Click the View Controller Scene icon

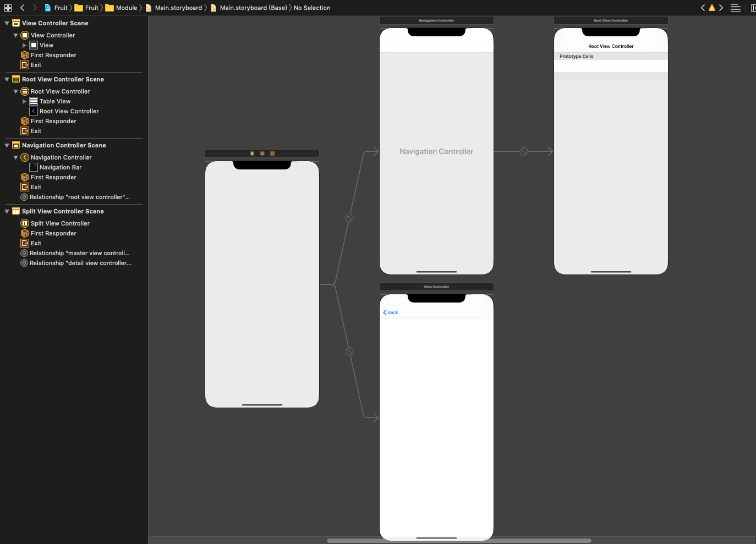[x=16, y=23]
